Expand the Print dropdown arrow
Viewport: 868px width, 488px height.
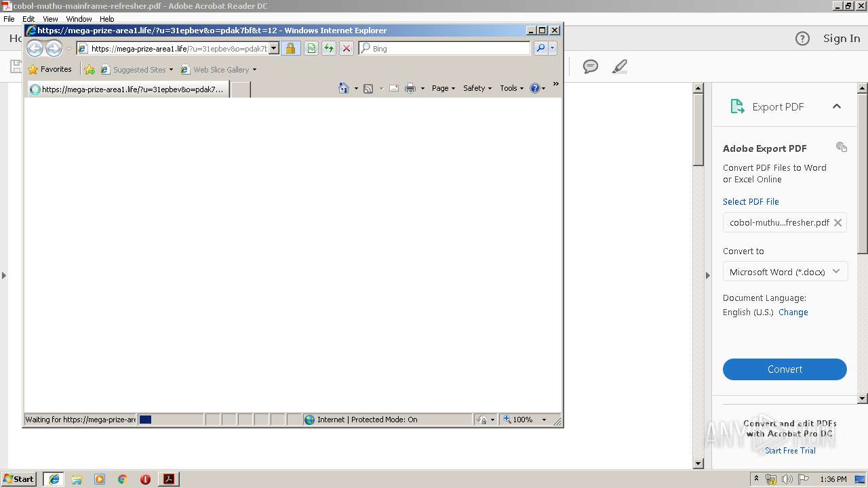click(422, 88)
